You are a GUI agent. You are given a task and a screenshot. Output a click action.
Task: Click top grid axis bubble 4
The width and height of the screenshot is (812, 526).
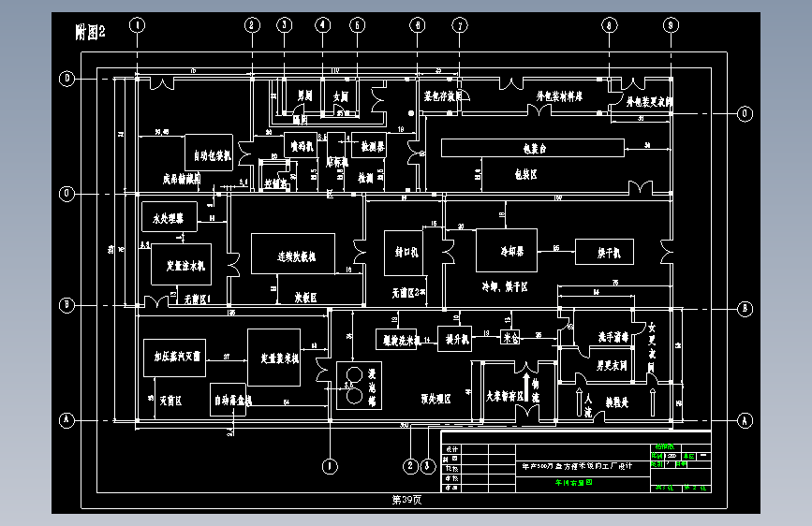pyautogui.click(x=322, y=25)
